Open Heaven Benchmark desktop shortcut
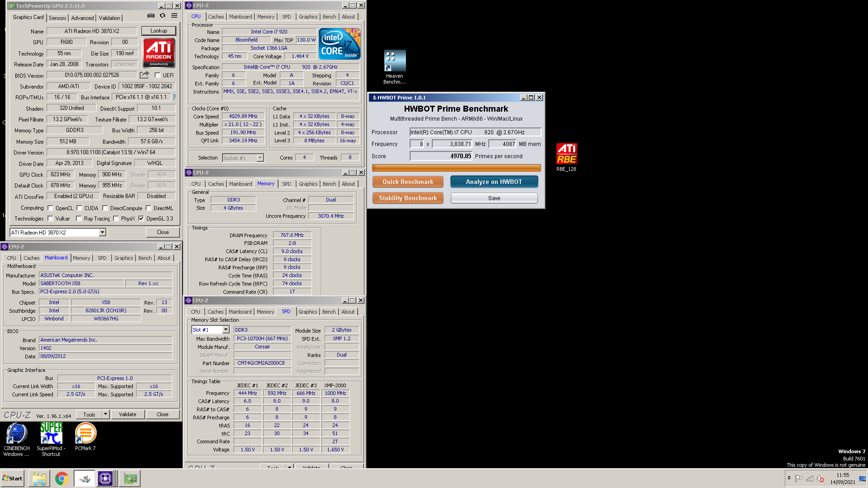Image resolution: width=868 pixels, height=488 pixels. point(395,67)
